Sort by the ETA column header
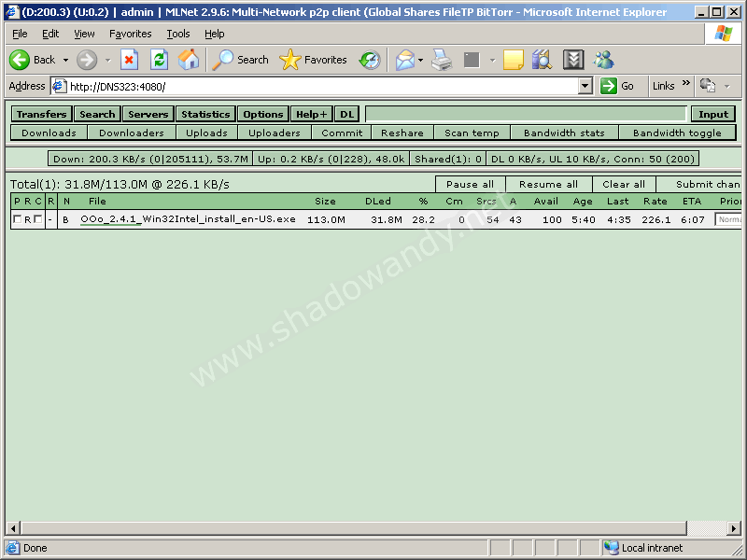Viewport: 747px width, 560px height. tap(692, 201)
